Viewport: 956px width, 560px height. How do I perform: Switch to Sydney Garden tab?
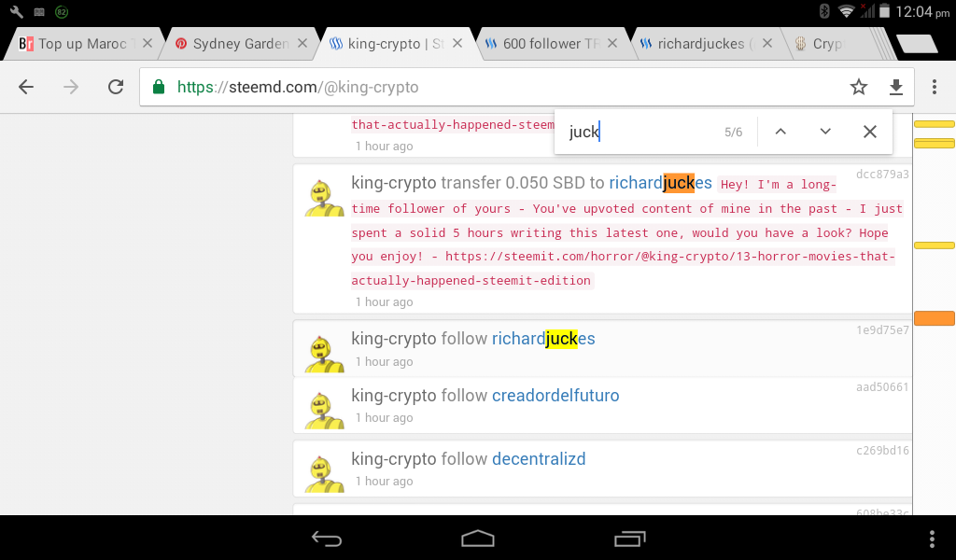[x=240, y=44]
